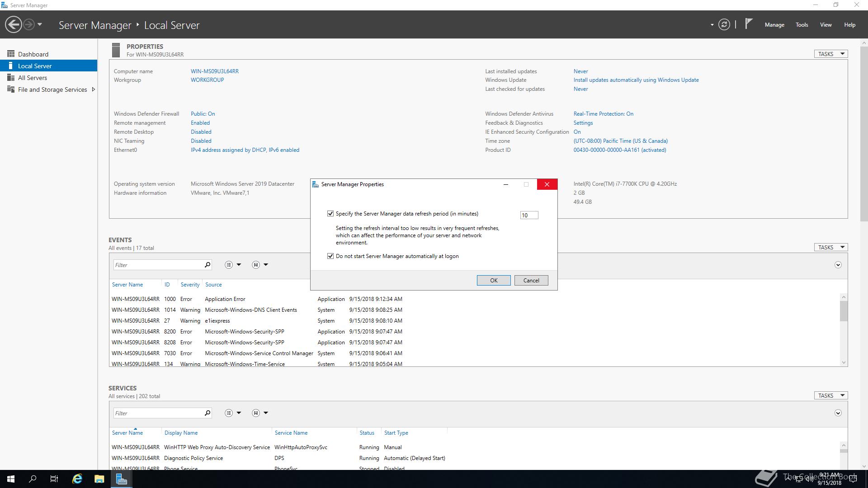Open the Properties TASKS dropdown

[x=831, y=54]
